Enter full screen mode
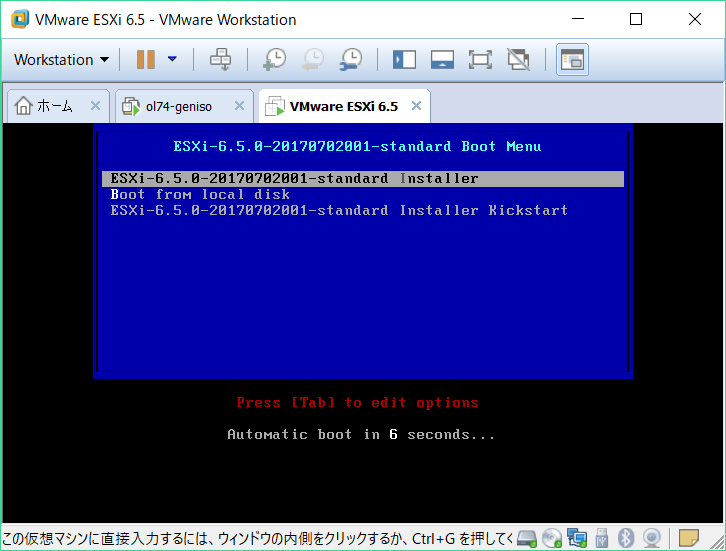 480,60
